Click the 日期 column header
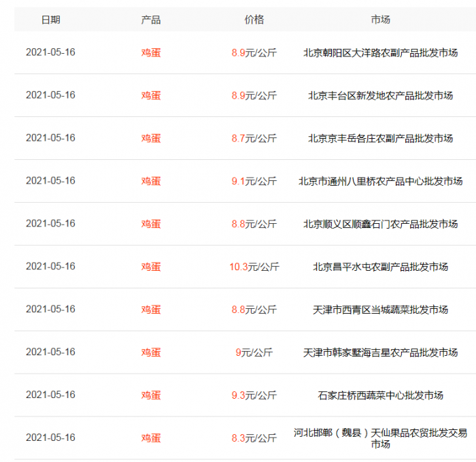The image size is (476, 462). (51, 20)
